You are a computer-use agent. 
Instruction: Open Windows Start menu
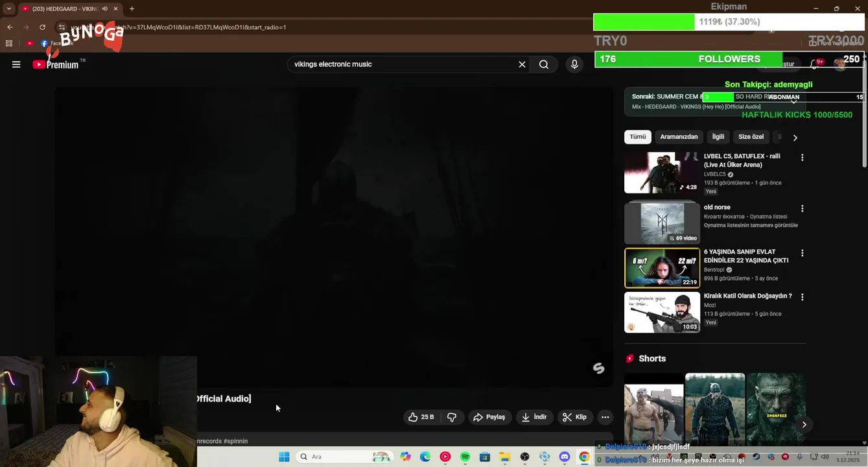pyautogui.click(x=284, y=457)
